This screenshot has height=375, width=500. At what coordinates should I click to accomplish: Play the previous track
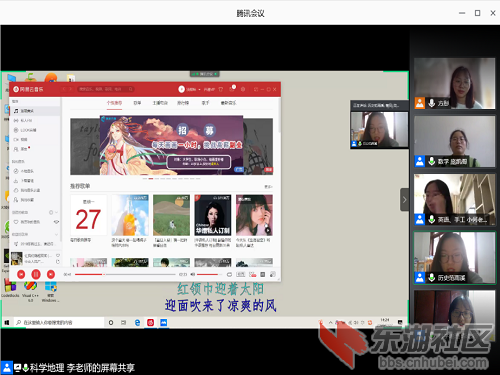click(21, 274)
